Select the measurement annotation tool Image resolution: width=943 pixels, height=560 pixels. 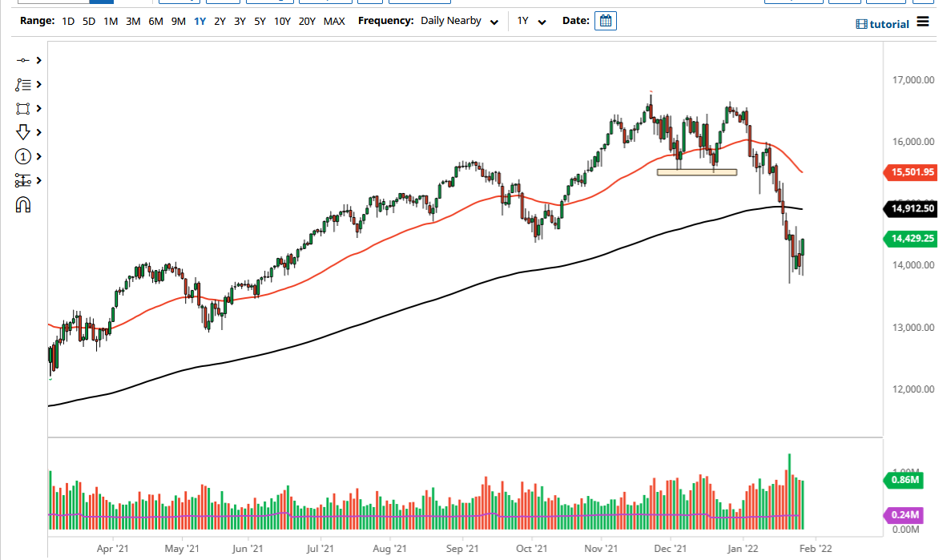[24, 180]
